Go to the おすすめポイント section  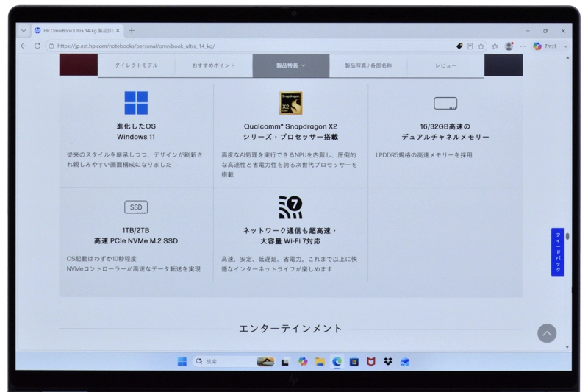[x=213, y=65]
